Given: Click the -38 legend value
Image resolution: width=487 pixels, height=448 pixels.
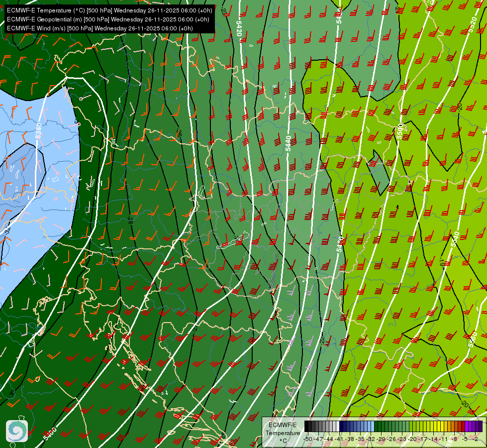Looking at the screenshot, I should click(x=350, y=439).
